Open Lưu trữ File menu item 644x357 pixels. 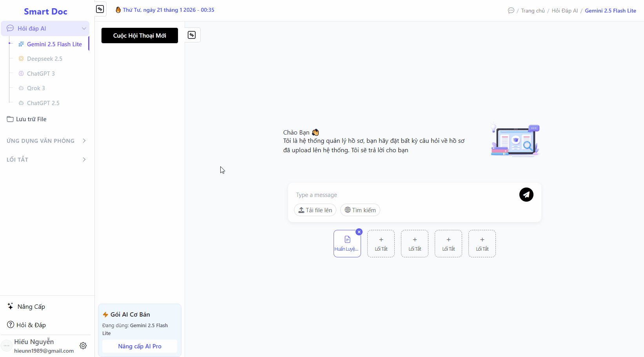(31, 119)
